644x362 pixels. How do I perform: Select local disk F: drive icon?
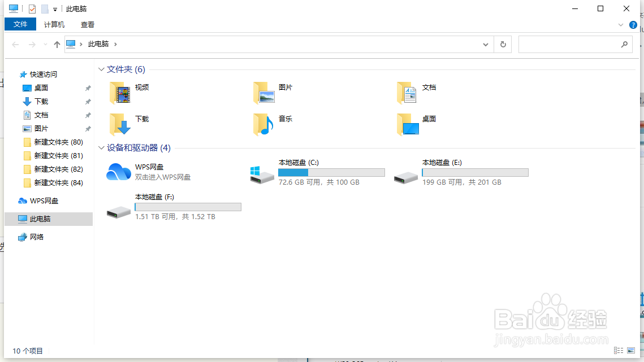coord(119,212)
